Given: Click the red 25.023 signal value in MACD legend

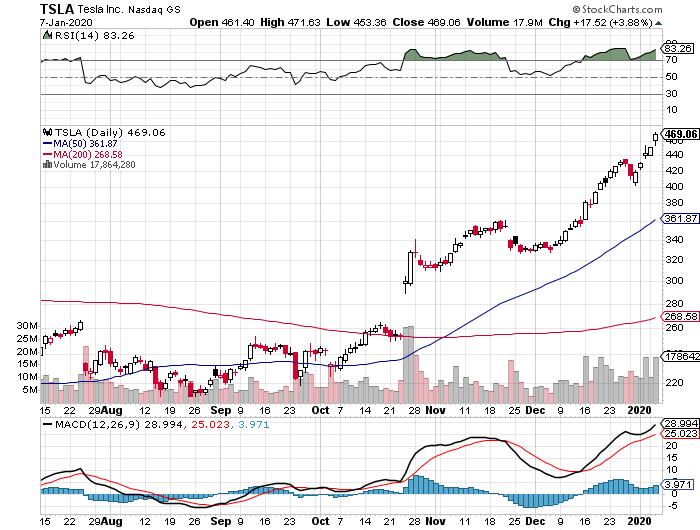Looking at the screenshot, I should click(x=210, y=425).
